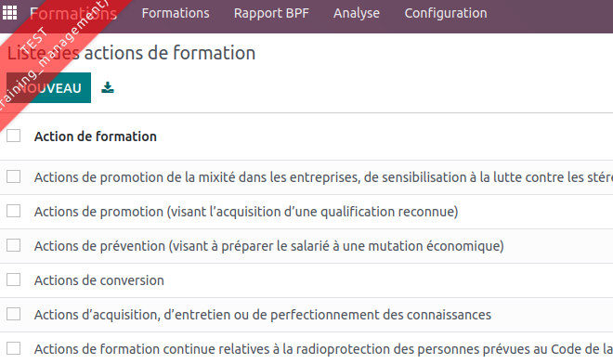Check the mixité dans les entreprises row
Image resolution: width=613 pixels, height=364 pixels.
point(14,176)
